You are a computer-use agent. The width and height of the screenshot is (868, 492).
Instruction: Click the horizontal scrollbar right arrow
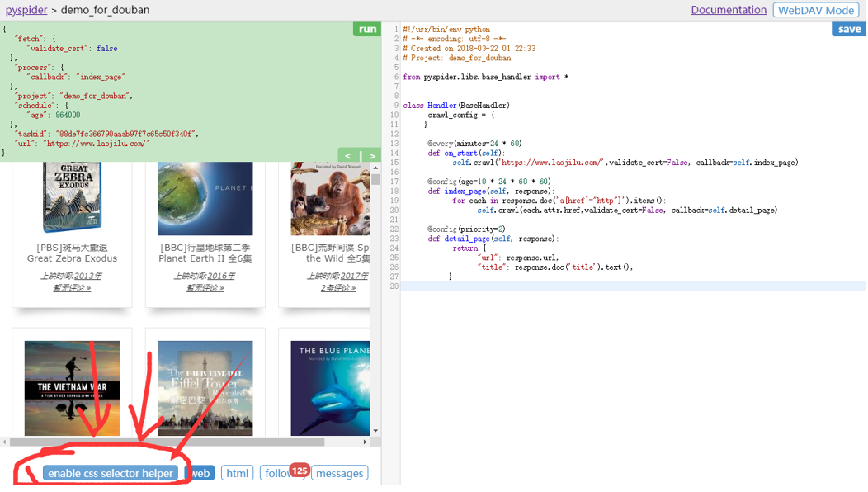click(365, 442)
